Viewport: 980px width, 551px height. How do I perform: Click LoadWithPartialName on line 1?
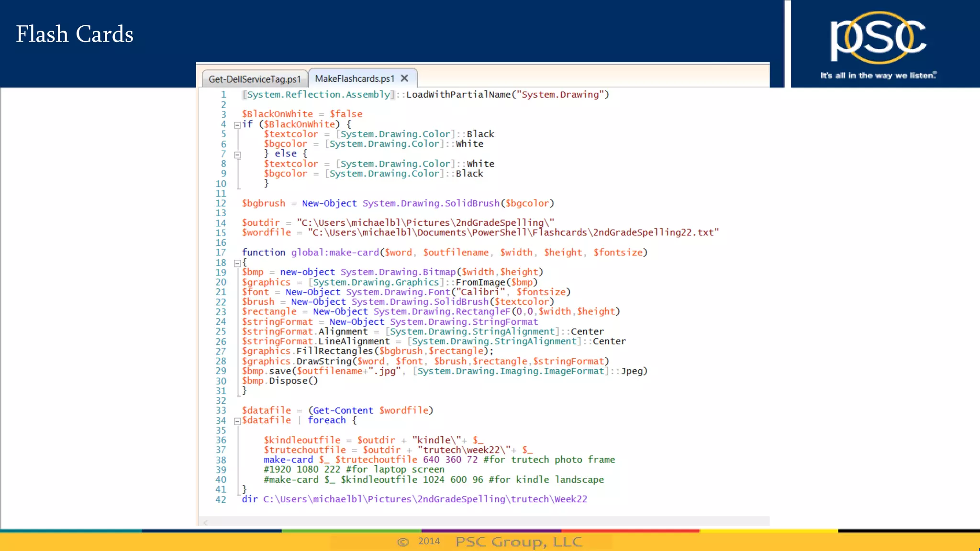point(458,95)
